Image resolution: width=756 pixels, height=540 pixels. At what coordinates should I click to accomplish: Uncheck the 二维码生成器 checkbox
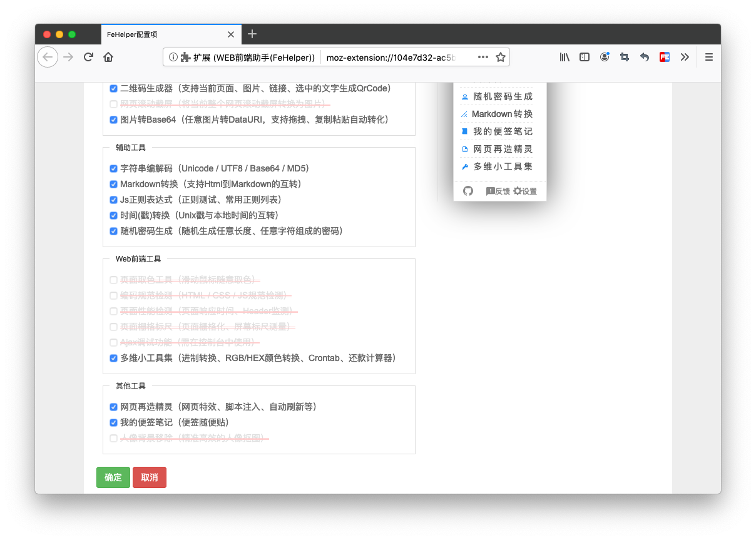(113, 89)
